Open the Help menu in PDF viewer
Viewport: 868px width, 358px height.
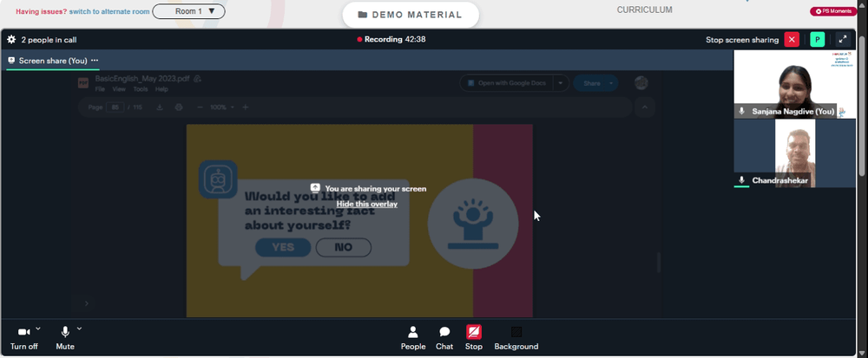(161, 89)
